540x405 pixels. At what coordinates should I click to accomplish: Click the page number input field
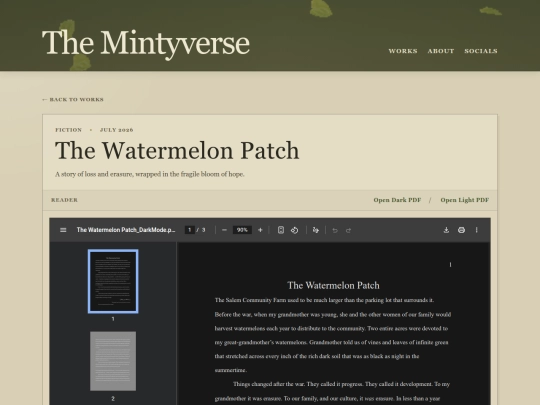[189, 230]
